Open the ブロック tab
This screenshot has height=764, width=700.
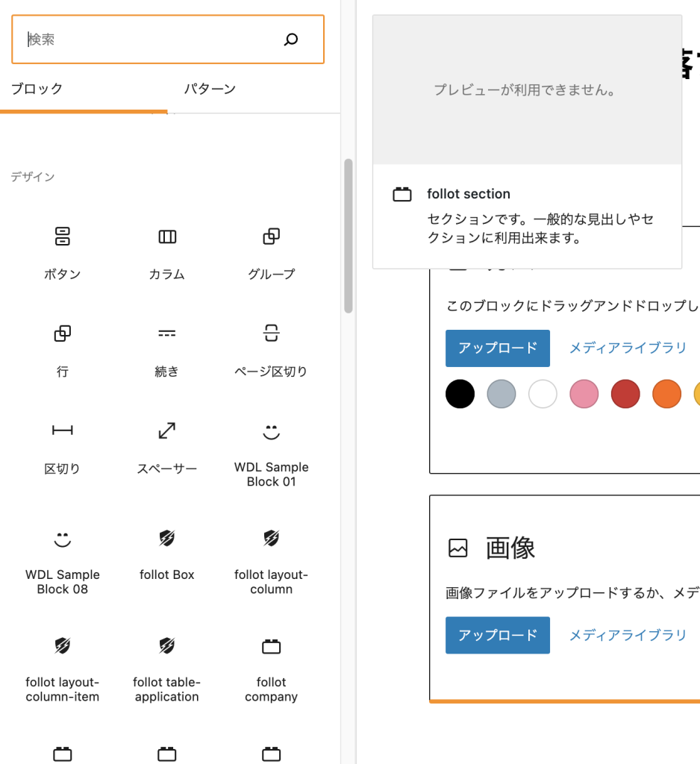37,89
